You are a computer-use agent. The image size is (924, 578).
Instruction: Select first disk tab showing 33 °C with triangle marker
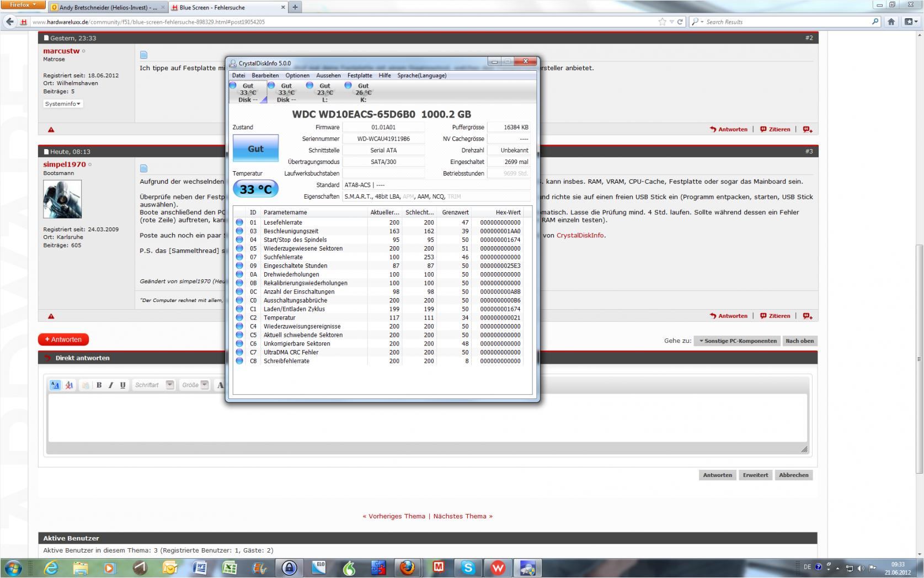click(x=248, y=92)
